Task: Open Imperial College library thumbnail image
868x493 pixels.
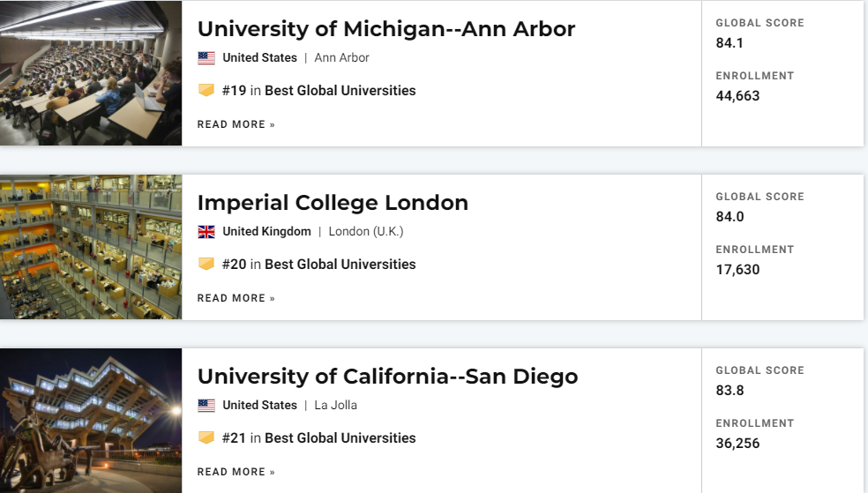Action: point(91,247)
